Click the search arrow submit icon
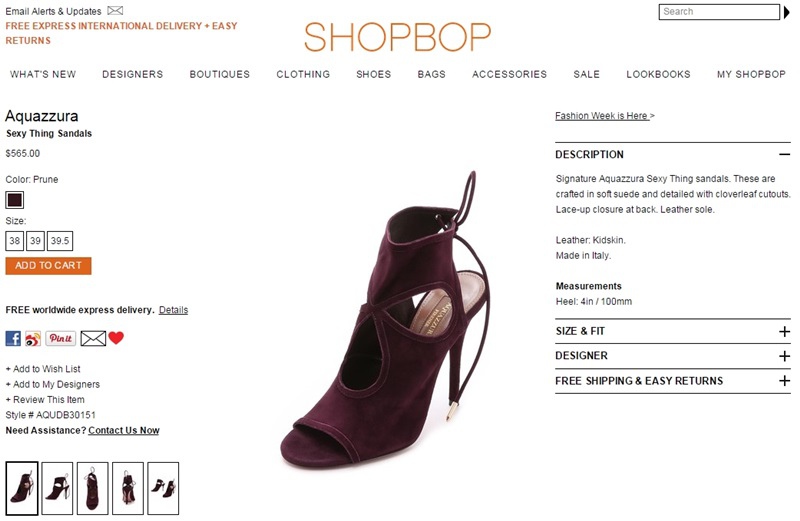800x521 pixels. point(787,12)
